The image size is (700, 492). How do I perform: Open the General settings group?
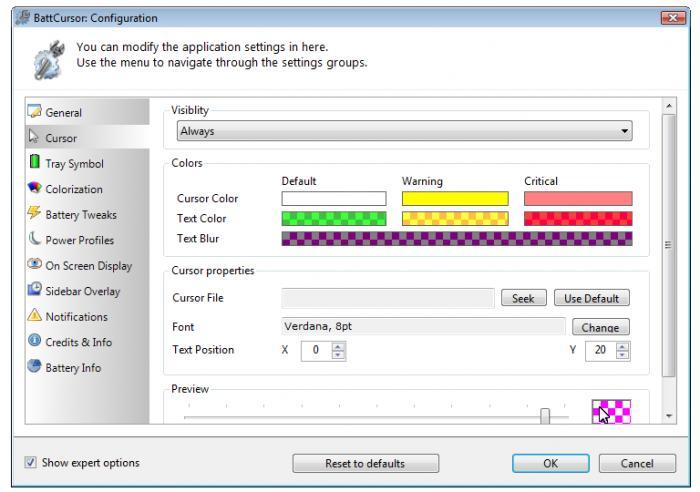coord(88,112)
